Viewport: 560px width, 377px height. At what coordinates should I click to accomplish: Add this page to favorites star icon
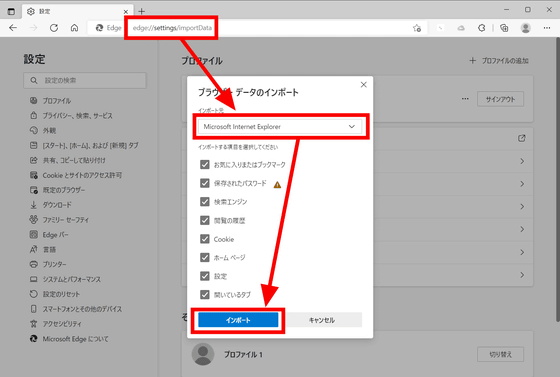coord(417,28)
